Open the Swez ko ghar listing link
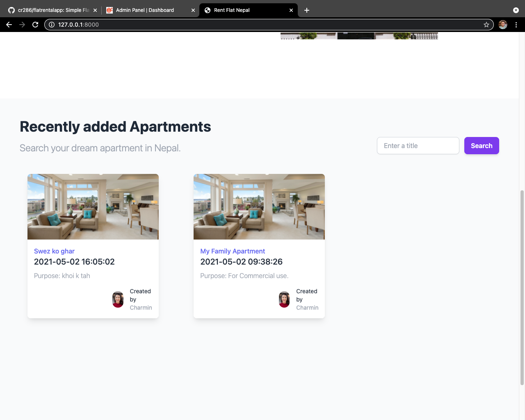The image size is (525, 420). pos(54,251)
